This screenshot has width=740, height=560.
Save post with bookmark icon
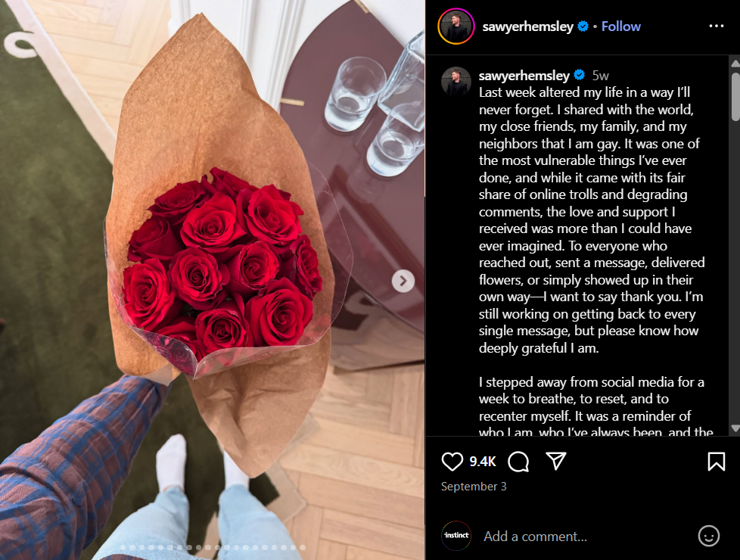716,462
